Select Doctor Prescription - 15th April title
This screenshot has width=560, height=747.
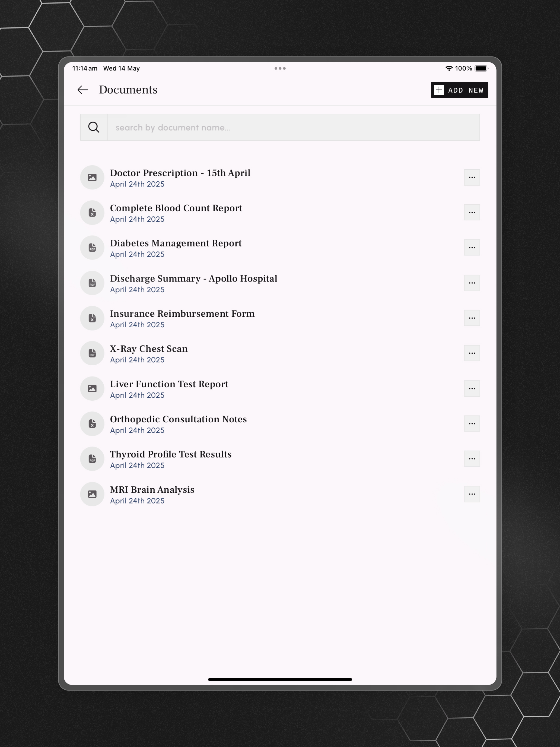180,173
